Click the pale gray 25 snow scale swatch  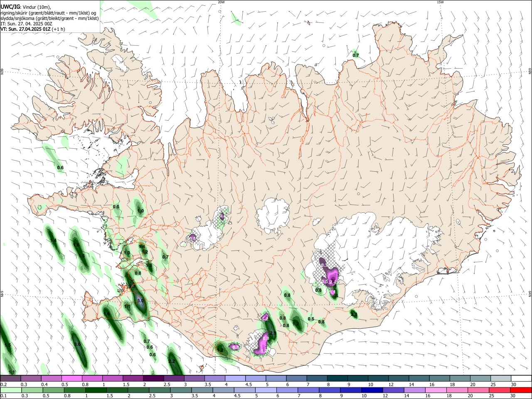click(500, 378)
